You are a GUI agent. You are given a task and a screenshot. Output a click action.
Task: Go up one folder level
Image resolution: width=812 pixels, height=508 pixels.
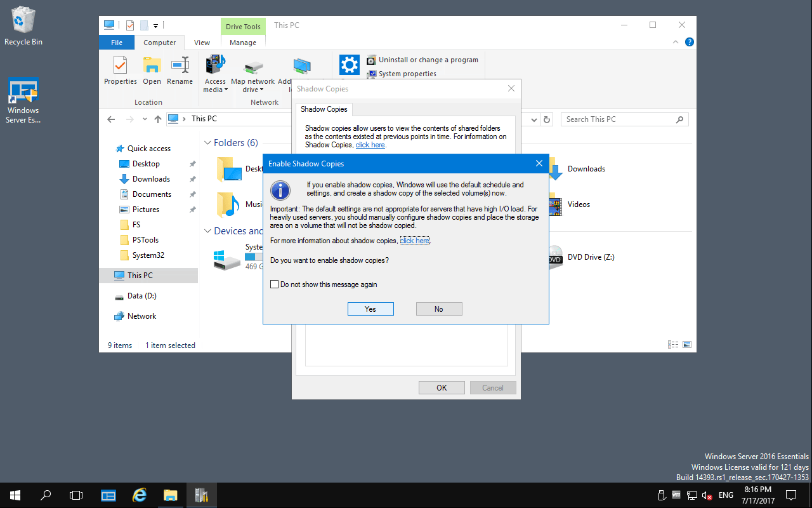click(x=158, y=119)
